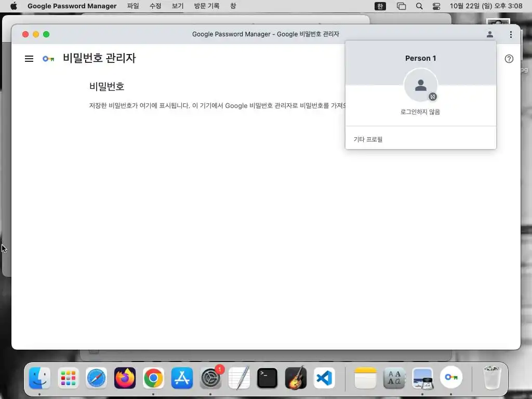Click the Person 1 avatar image
The width and height of the screenshot is (532, 399).
(x=420, y=85)
